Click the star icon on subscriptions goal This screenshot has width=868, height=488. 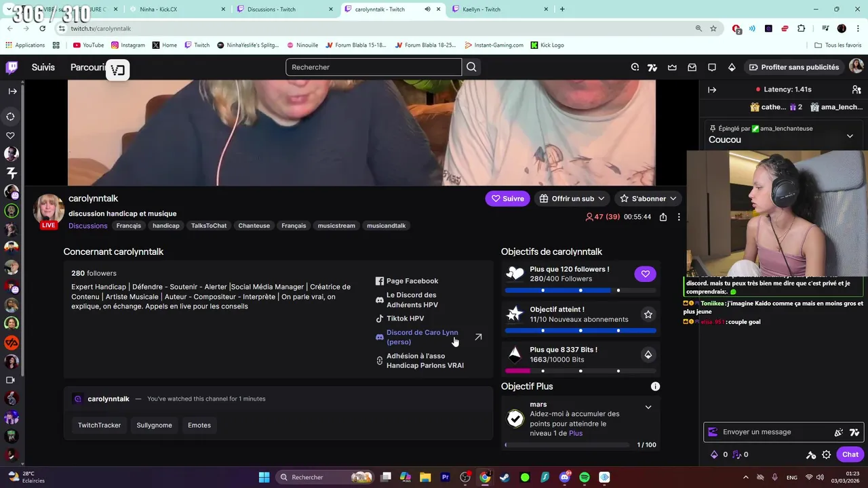(648, 314)
